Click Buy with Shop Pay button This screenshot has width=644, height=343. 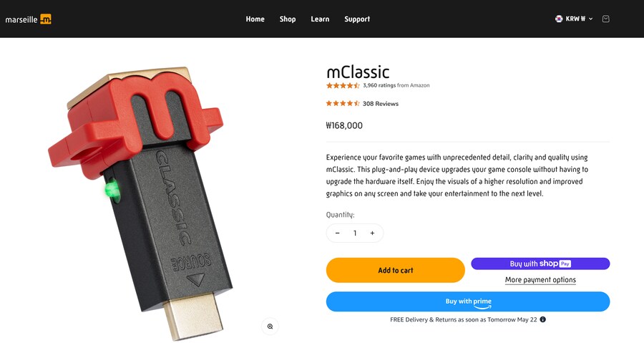(540, 264)
